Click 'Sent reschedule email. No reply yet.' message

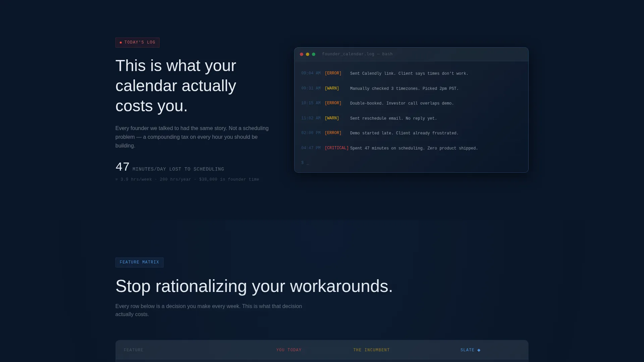coord(393,119)
